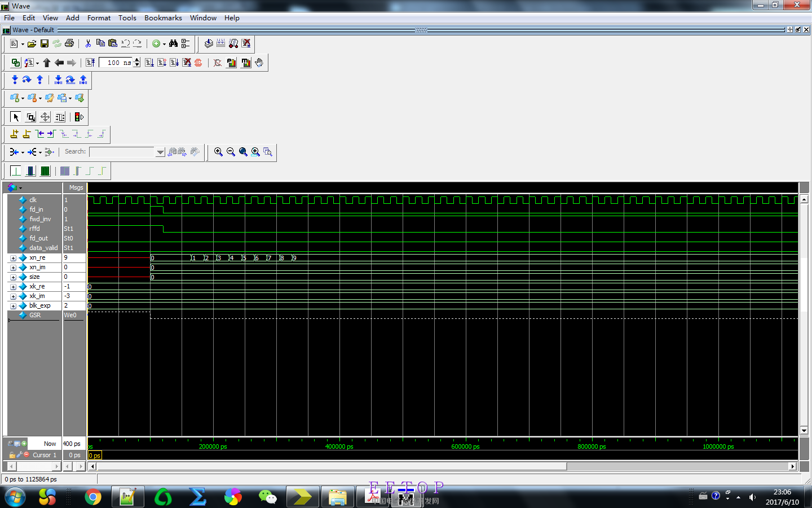This screenshot has width=812, height=508.
Task: Click the Break simulation hand icon
Action: coord(259,63)
